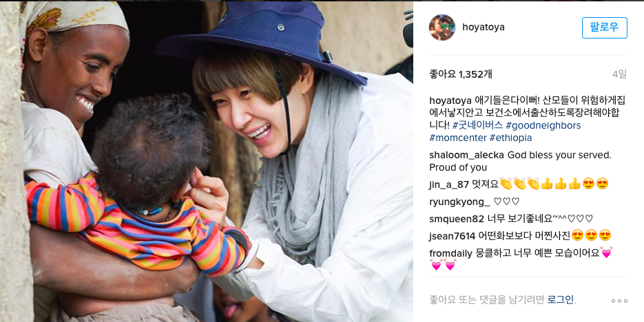644x322 pixels.
Task: Open the three-dot more options menu
Action: tap(619, 301)
